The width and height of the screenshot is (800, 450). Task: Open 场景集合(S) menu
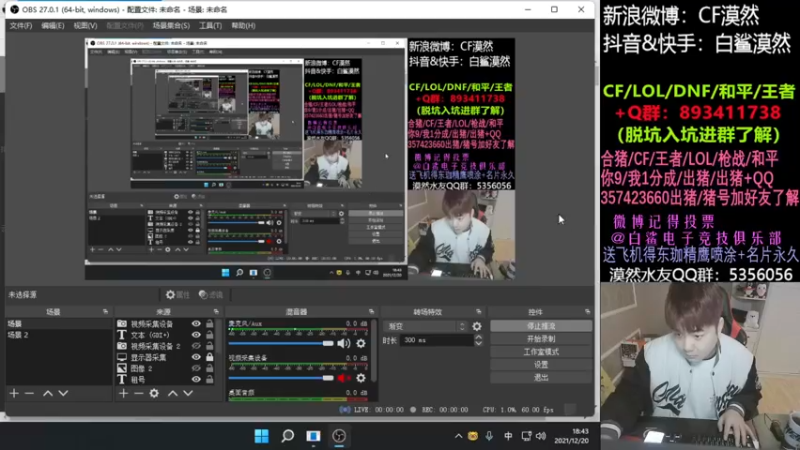point(171,26)
